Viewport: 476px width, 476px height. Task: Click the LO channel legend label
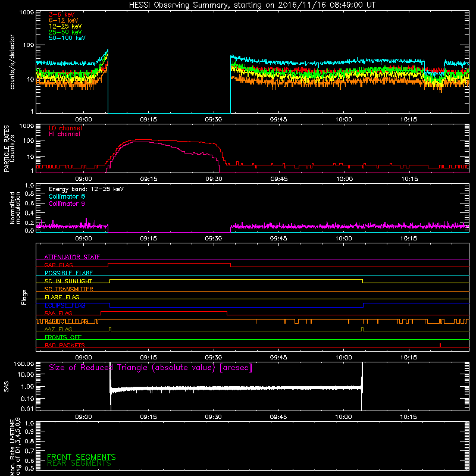click(65, 128)
